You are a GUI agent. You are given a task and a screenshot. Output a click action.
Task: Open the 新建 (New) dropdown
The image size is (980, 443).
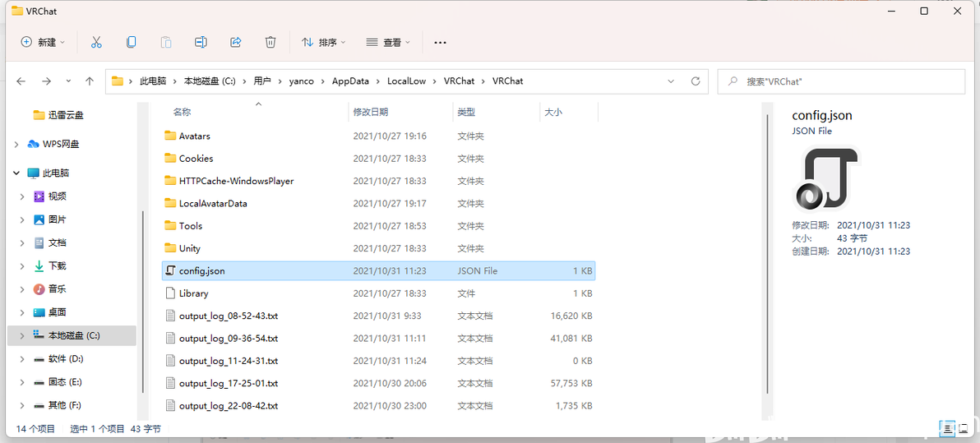[43, 42]
